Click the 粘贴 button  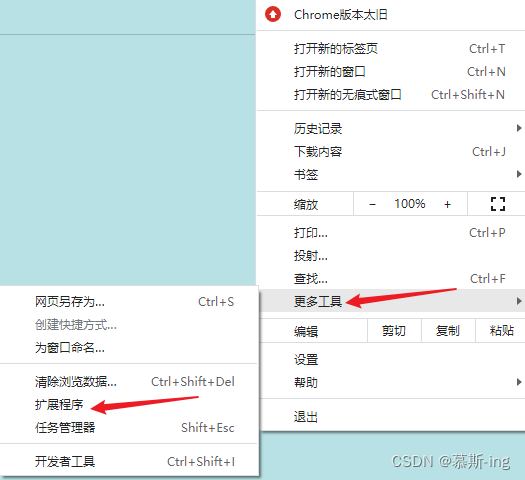[501, 331]
